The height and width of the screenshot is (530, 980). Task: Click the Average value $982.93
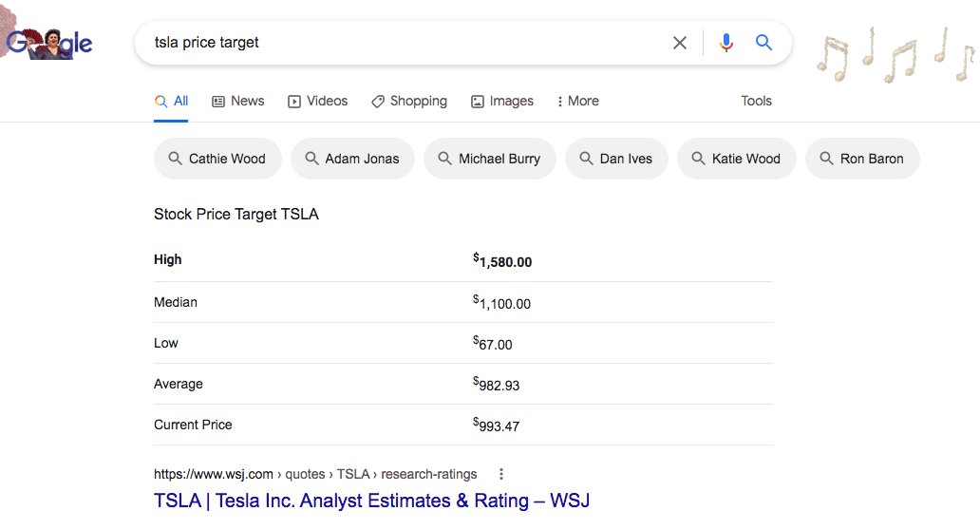click(x=497, y=385)
